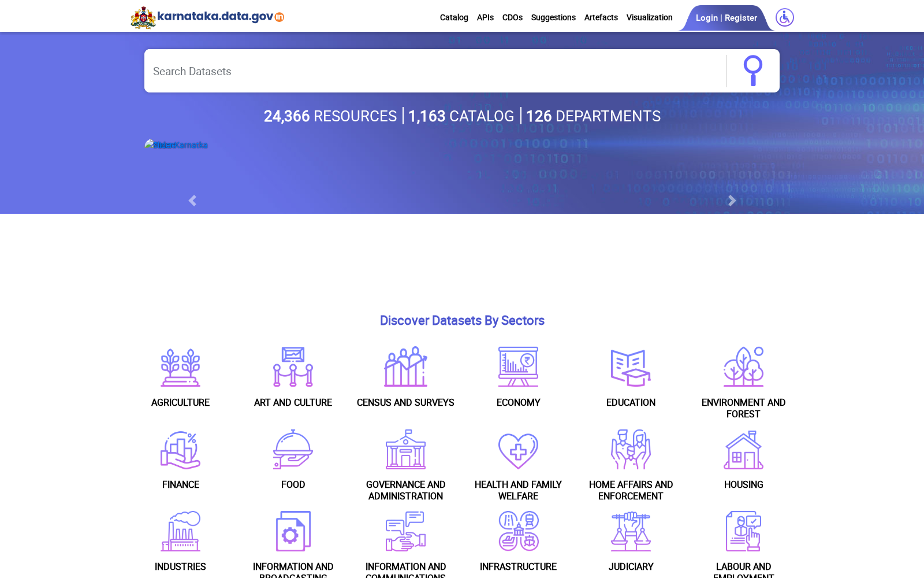Open the AGRICULTURE text link
The image size is (924, 578).
click(180, 402)
